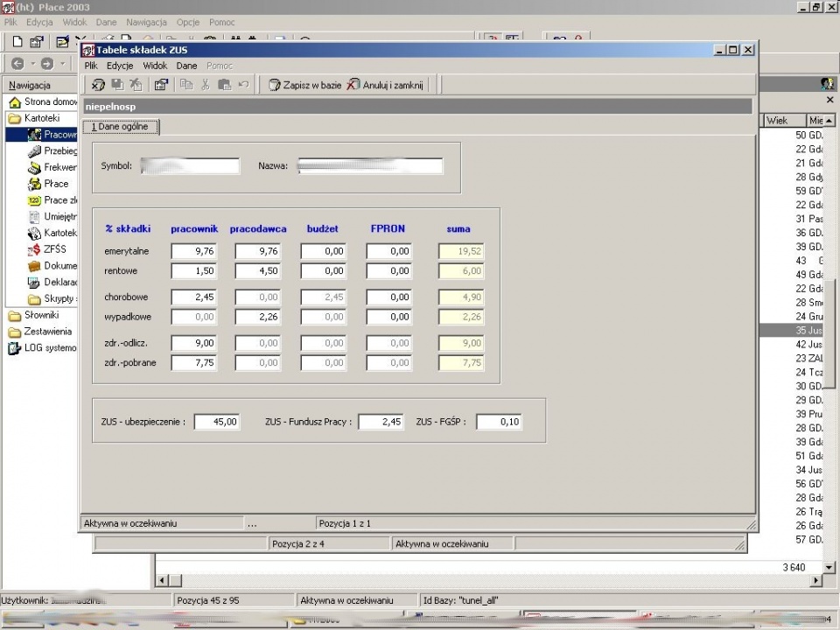Expand Słowniki folder in navigation

(x=15, y=316)
